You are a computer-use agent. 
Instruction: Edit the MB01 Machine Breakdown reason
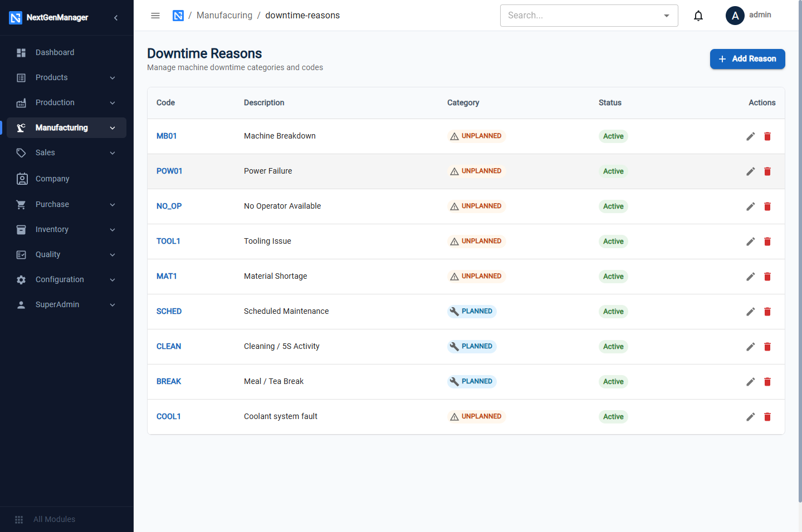click(751, 136)
